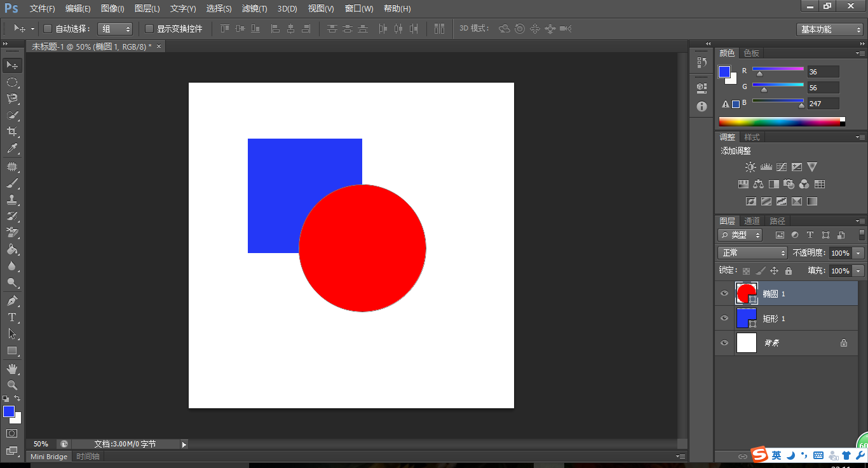Close the 未标题-1 document tab
The width and height of the screenshot is (868, 468).
[159, 46]
